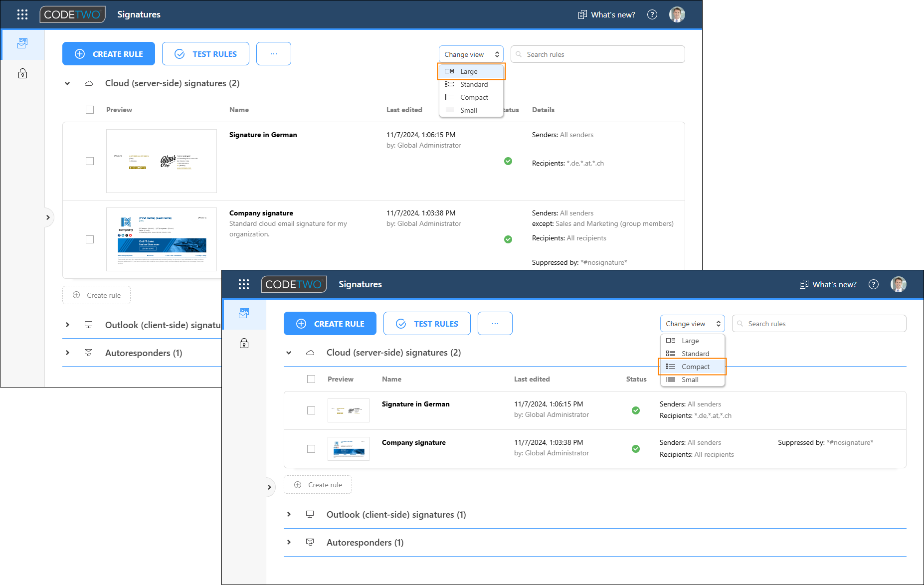Open Change view dropdown in front window
The width and height of the screenshot is (924, 585).
click(693, 324)
